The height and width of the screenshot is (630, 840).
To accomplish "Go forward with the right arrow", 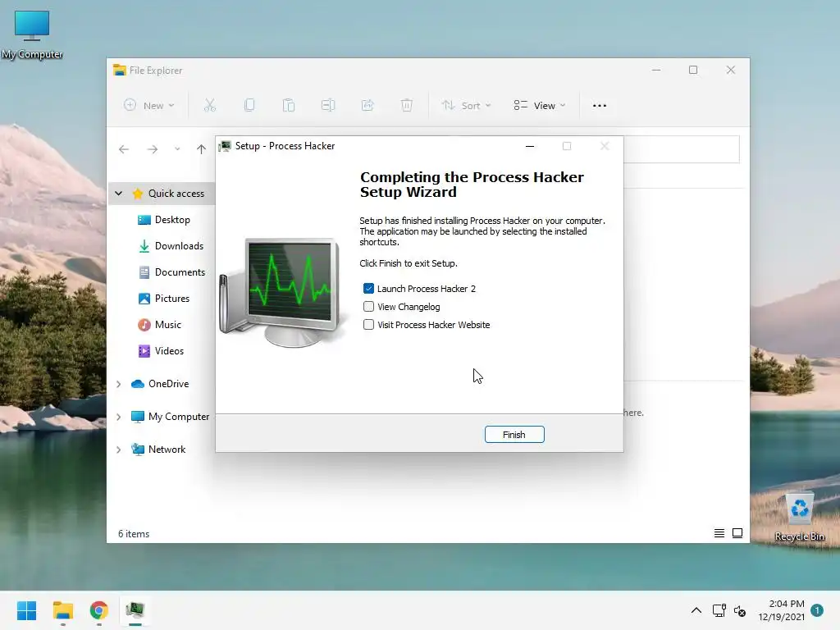I will coord(153,149).
